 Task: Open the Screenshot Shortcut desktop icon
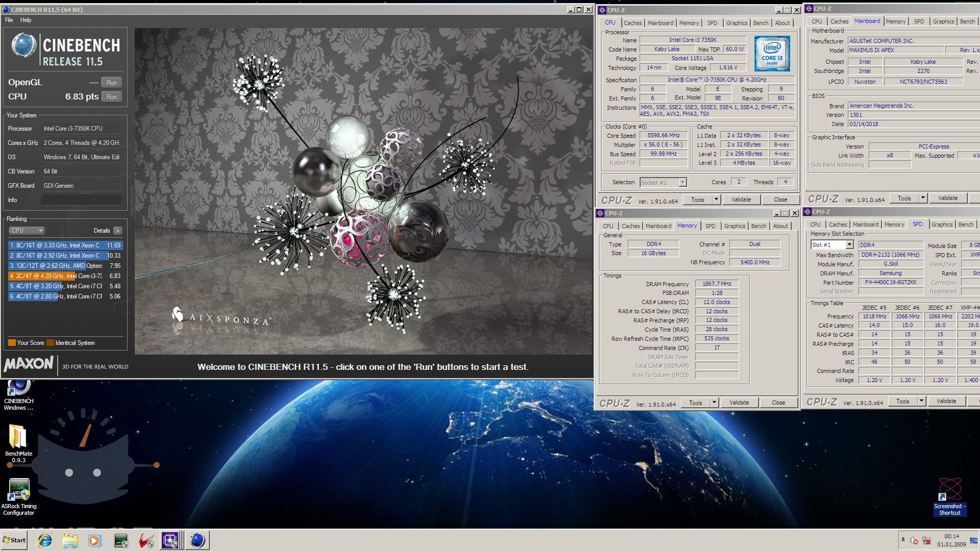pos(949,497)
